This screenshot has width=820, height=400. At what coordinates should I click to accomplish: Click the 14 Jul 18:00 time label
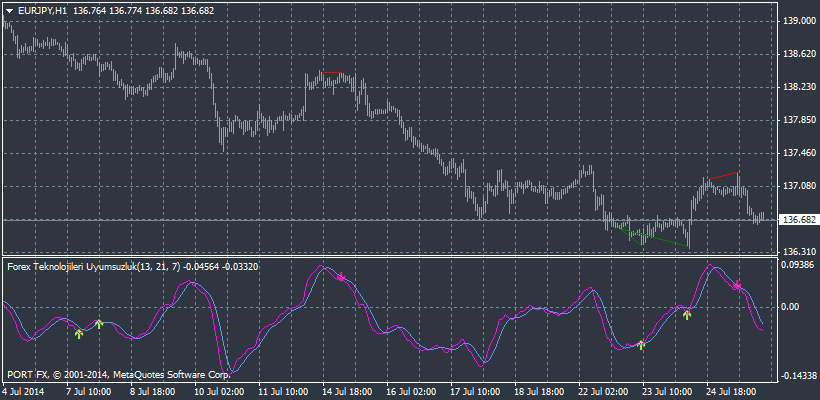coord(348,391)
